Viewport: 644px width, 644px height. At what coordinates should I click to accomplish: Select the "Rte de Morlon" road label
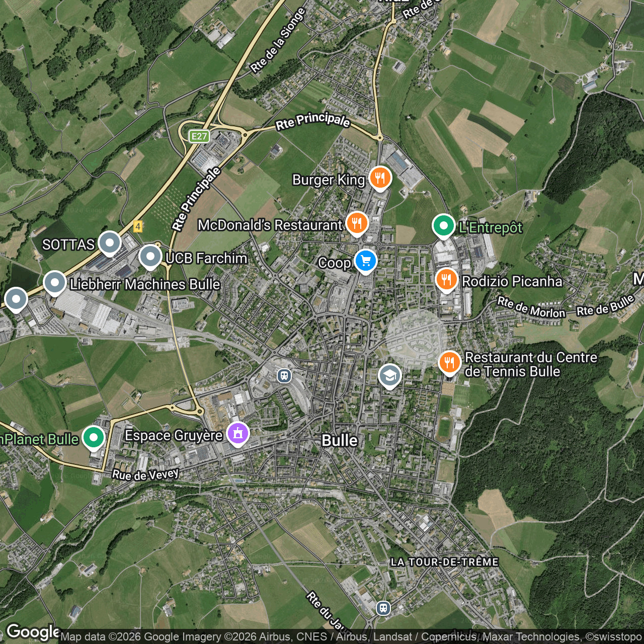[x=531, y=307]
